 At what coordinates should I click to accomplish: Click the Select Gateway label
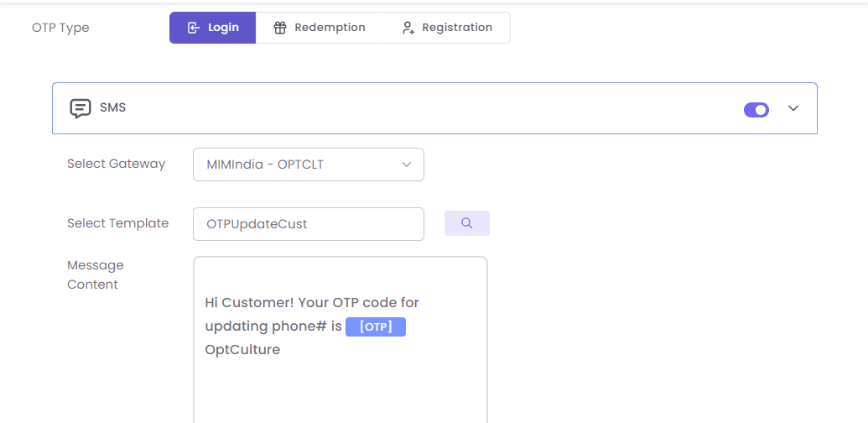pyautogui.click(x=116, y=164)
